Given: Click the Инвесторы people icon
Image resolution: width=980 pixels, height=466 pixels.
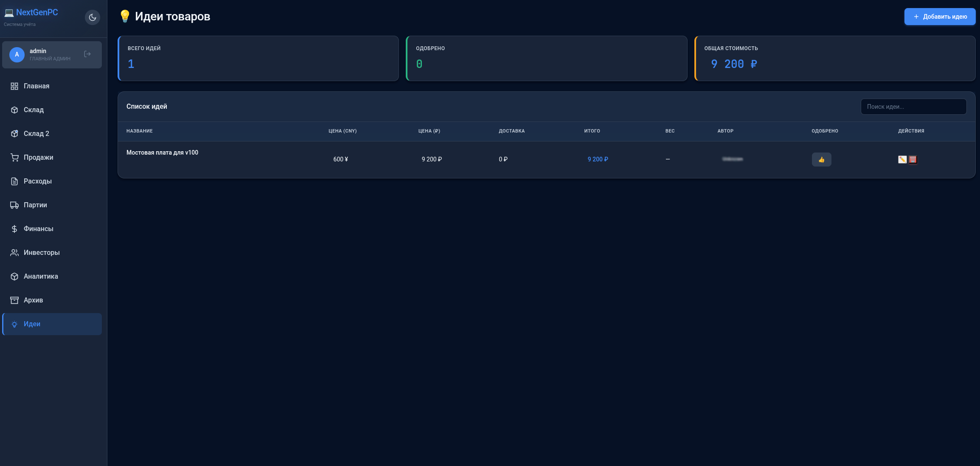Looking at the screenshot, I should tap(14, 253).
